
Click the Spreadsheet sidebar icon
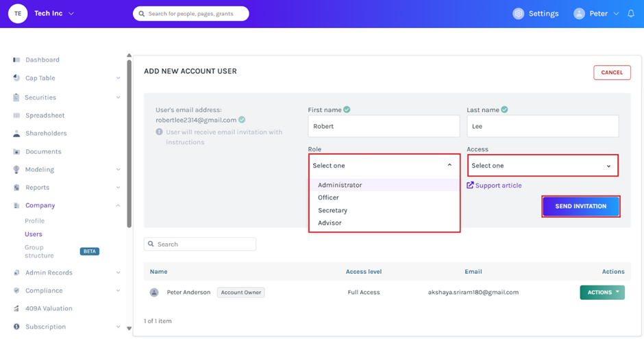click(x=16, y=115)
